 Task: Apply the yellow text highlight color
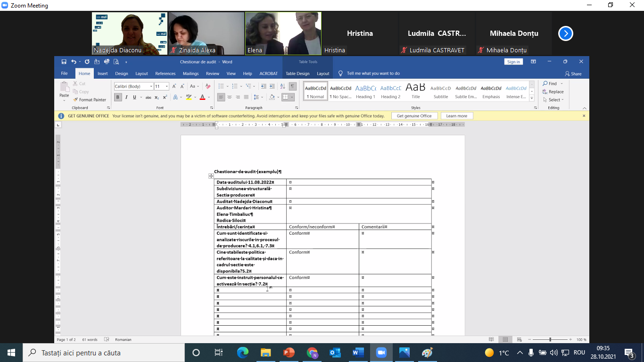click(189, 98)
